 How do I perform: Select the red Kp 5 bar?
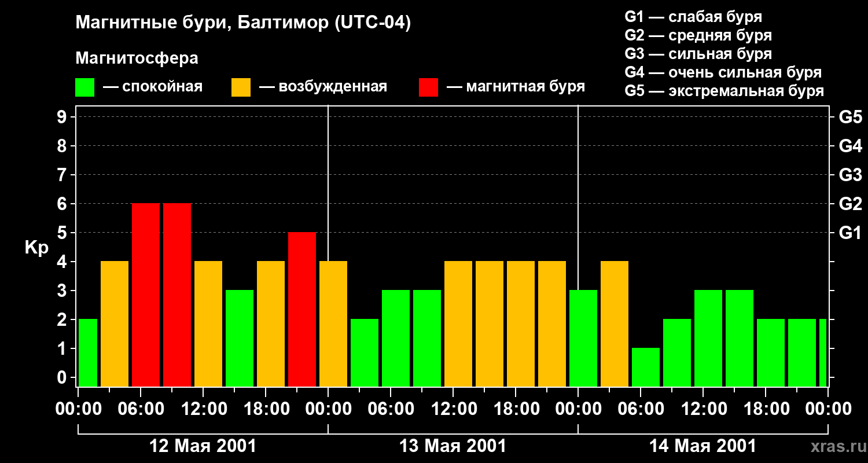[302, 309]
